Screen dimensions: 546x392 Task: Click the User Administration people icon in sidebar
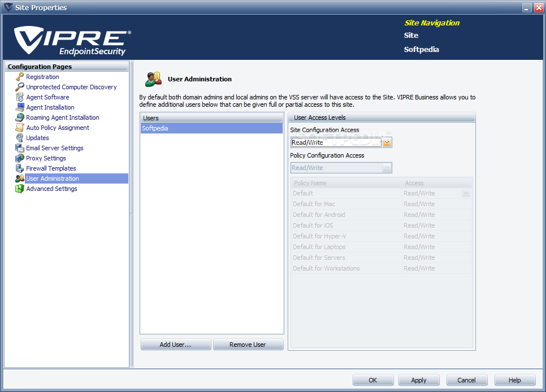coord(20,178)
